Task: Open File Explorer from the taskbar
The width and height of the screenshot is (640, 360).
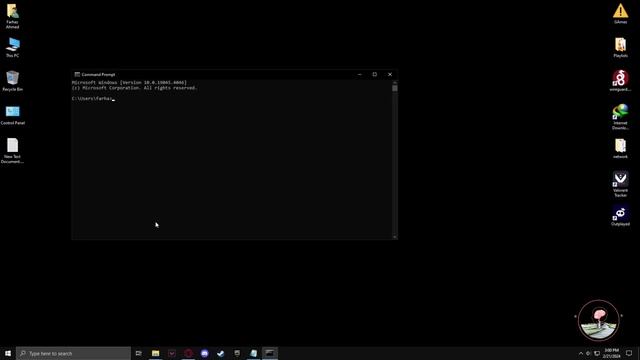Action: click(156, 353)
